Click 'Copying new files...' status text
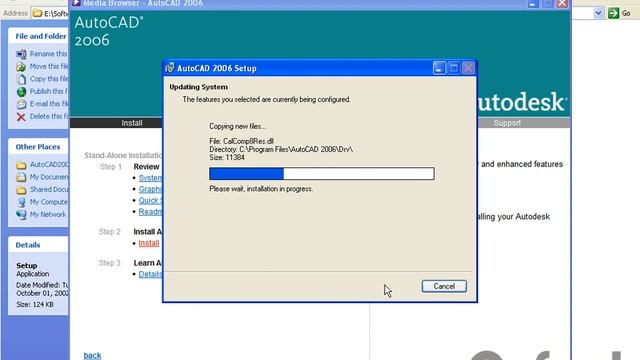Screen dimensions: 640x360 click(238, 127)
